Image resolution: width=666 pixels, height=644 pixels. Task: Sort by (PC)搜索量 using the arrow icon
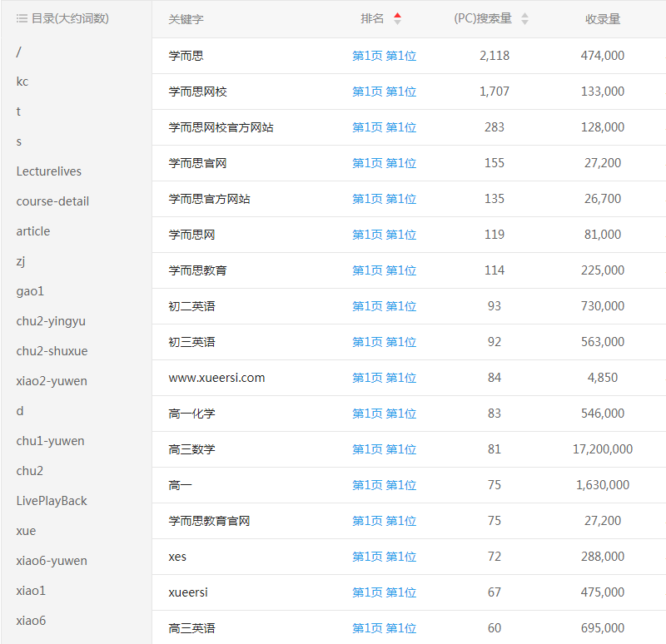pos(524,18)
